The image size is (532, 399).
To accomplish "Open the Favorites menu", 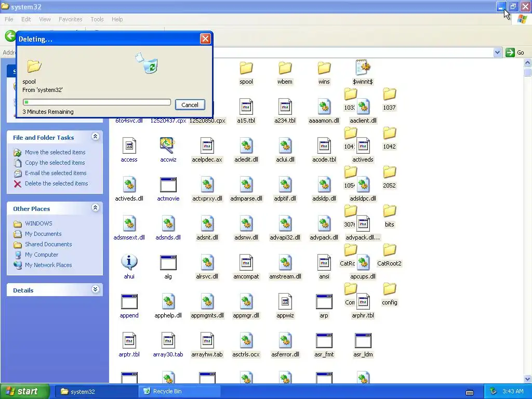I will [x=70, y=19].
